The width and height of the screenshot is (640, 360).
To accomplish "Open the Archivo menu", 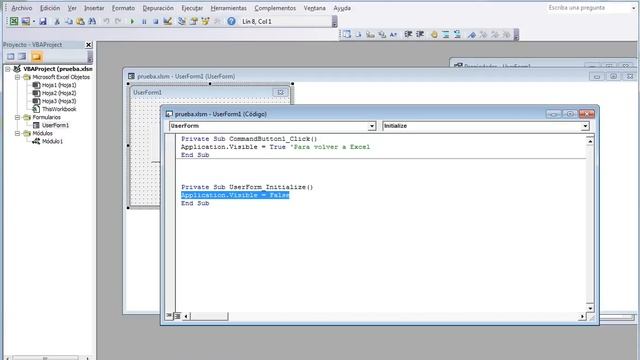I will point(22,8).
